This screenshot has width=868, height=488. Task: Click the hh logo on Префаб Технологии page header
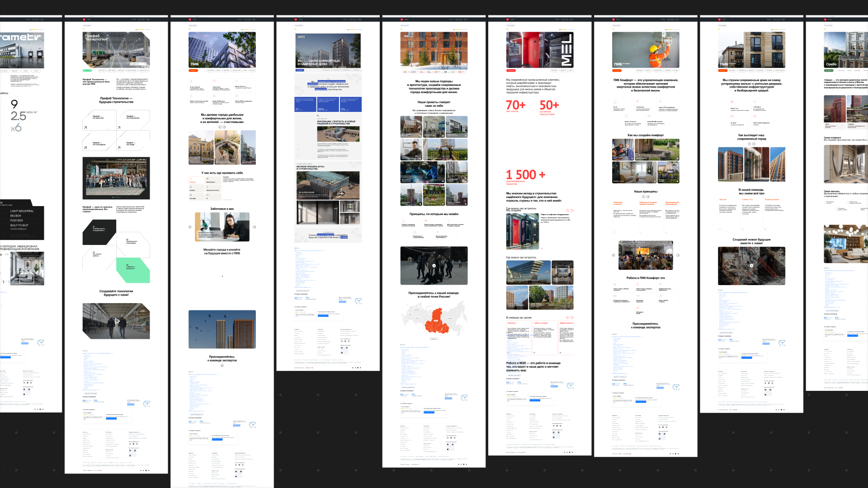pos(84,19)
